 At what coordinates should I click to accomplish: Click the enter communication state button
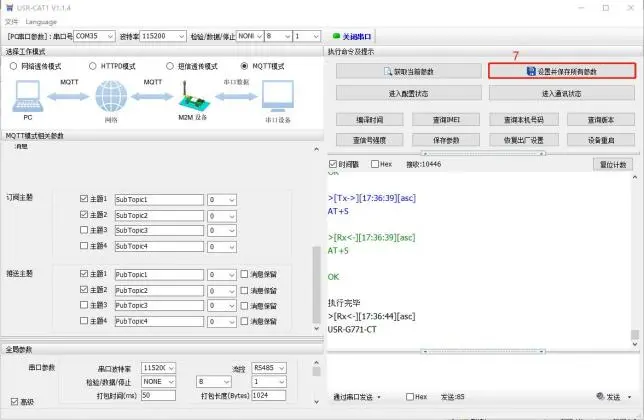(x=561, y=93)
